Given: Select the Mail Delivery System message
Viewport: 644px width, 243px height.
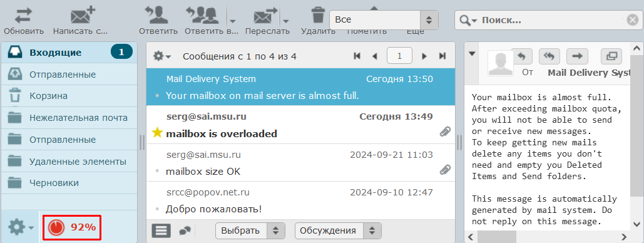Looking at the screenshot, I should pyautogui.click(x=300, y=87).
